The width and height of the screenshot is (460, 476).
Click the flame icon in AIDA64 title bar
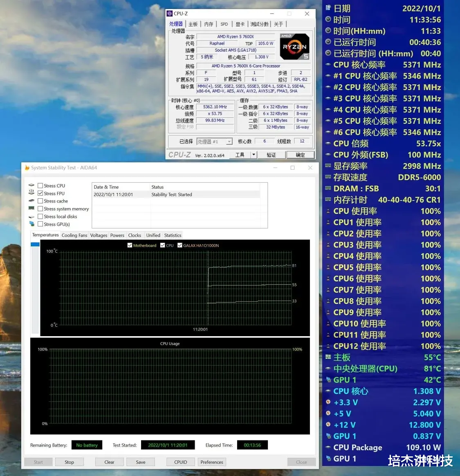click(x=27, y=167)
